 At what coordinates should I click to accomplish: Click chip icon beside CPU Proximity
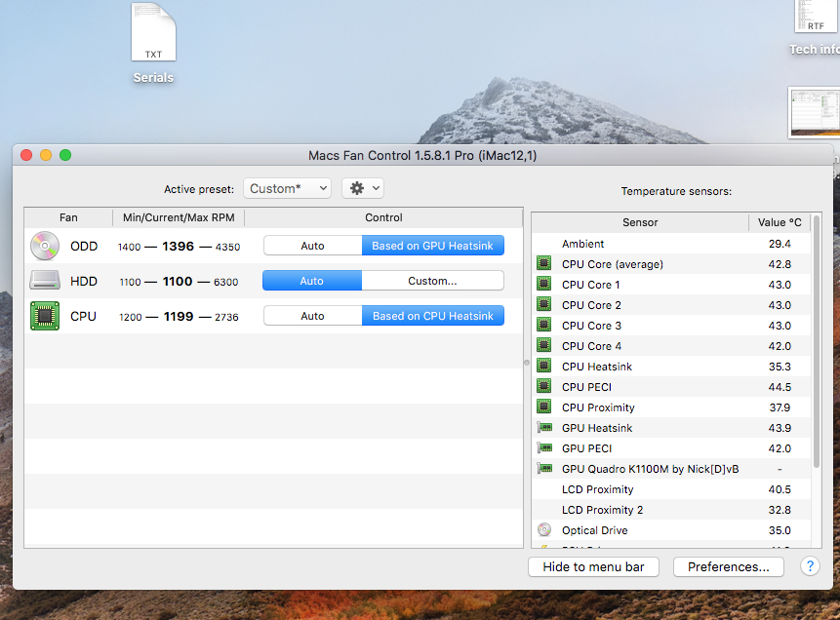pyautogui.click(x=544, y=407)
